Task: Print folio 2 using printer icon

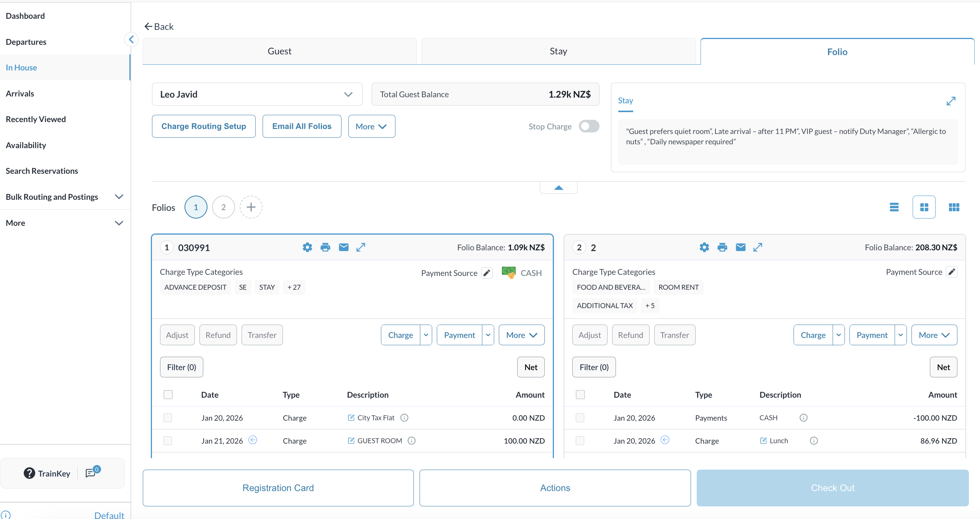Action: coord(722,247)
